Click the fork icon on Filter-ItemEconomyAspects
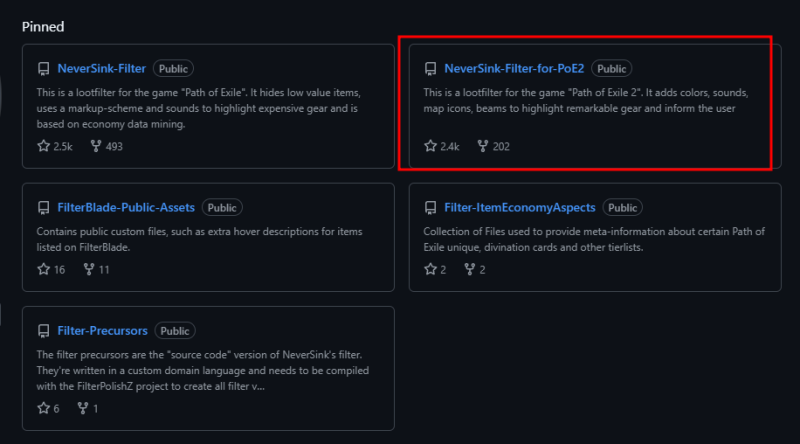 [470, 269]
